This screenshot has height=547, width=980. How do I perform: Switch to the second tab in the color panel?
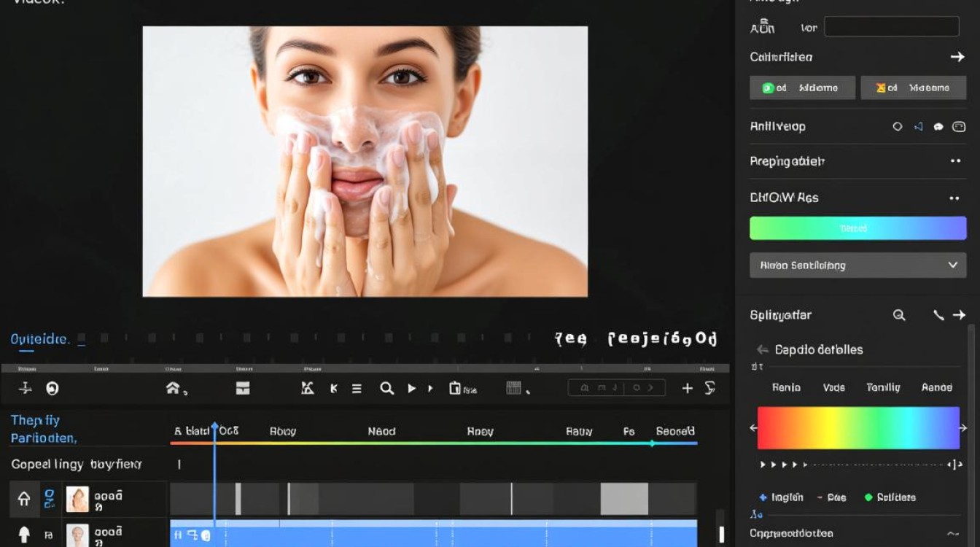pyautogui.click(x=834, y=387)
